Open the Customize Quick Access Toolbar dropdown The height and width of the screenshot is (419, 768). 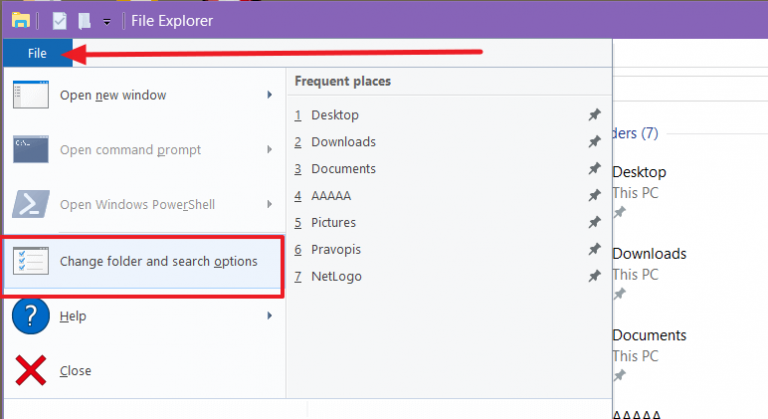[107, 22]
